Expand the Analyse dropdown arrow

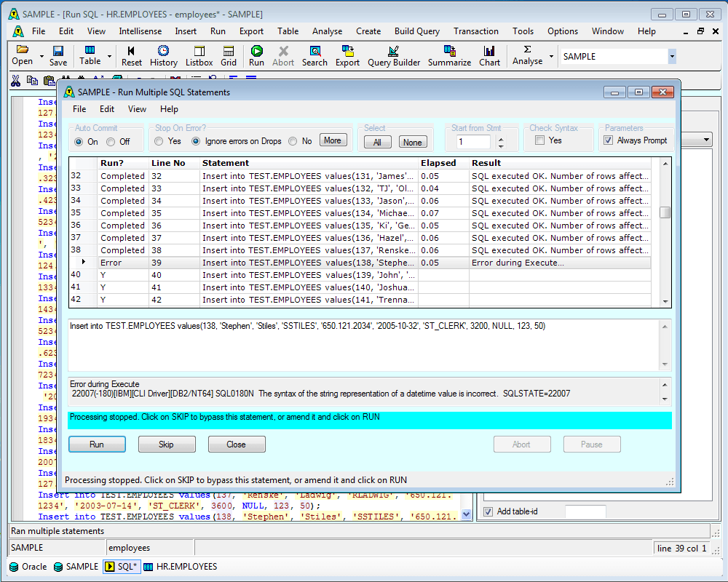tap(552, 56)
